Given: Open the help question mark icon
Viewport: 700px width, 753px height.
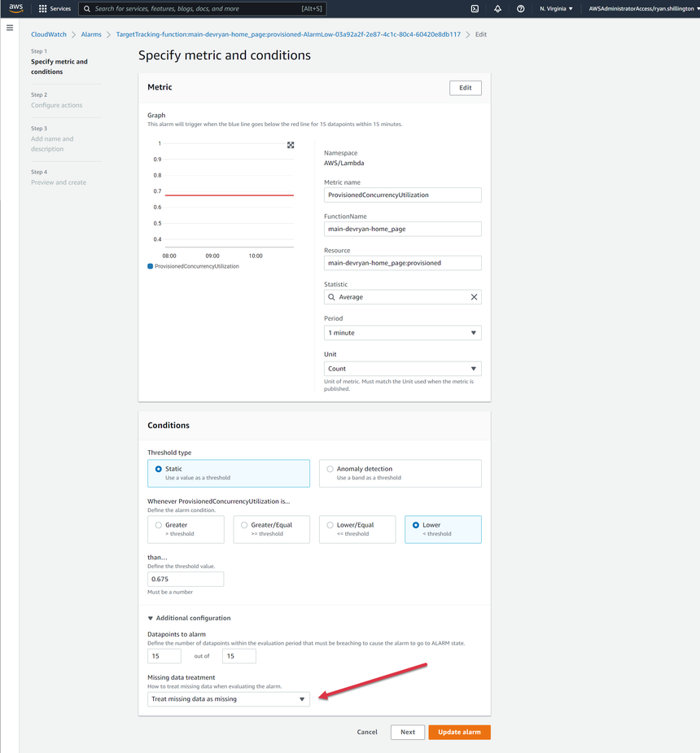Looking at the screenshot, I should (520, 9).
